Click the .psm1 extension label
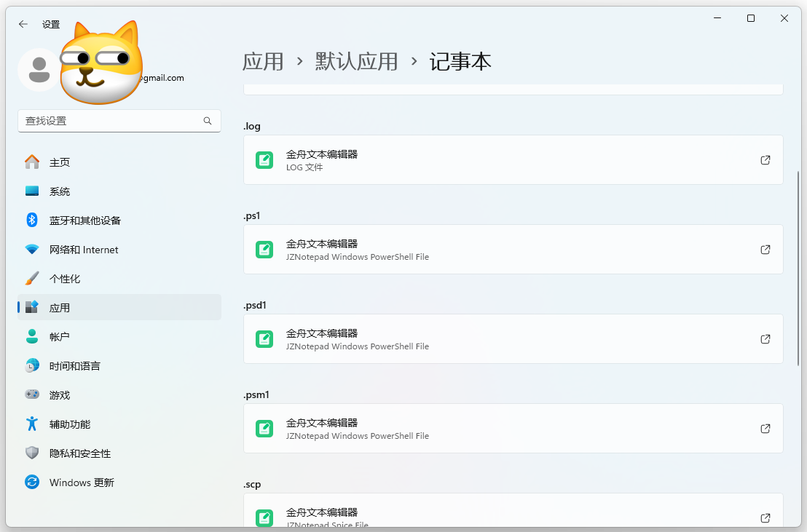Viewport: 807px width, 532px height. pos(256,394)
